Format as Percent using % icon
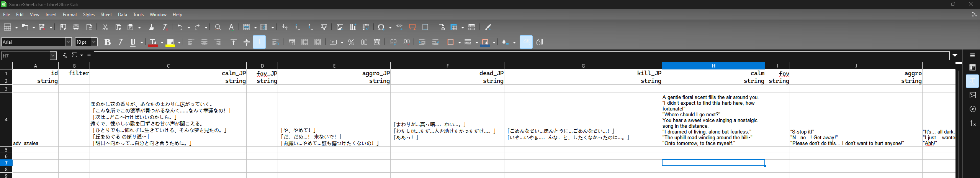Screen dimensions: 980x178 point(351,42)
